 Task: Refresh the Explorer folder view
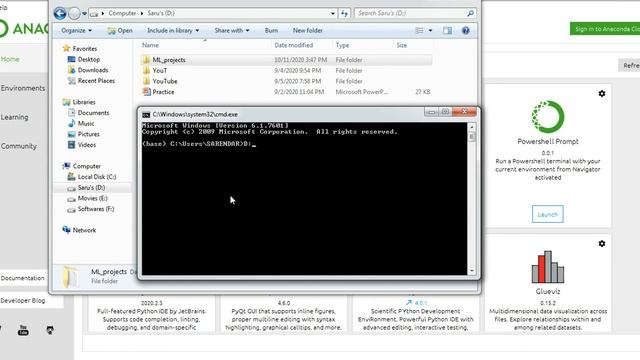344,13
